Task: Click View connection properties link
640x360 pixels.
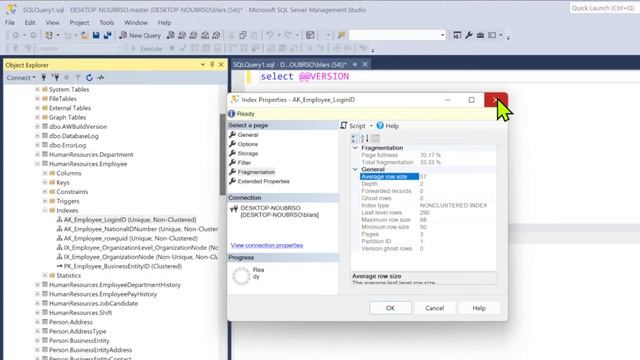Action: pyautogui.click(x=267, y=245)
